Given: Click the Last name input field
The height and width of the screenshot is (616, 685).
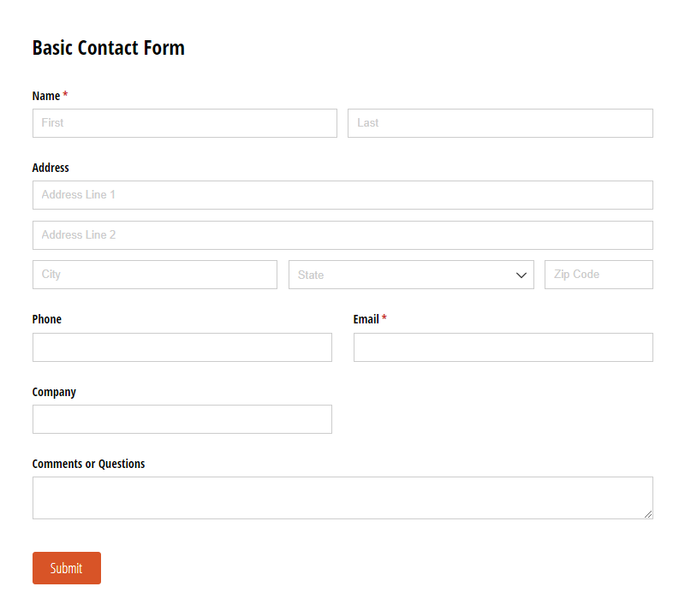Looking at the screenshot, I should 499,123.
